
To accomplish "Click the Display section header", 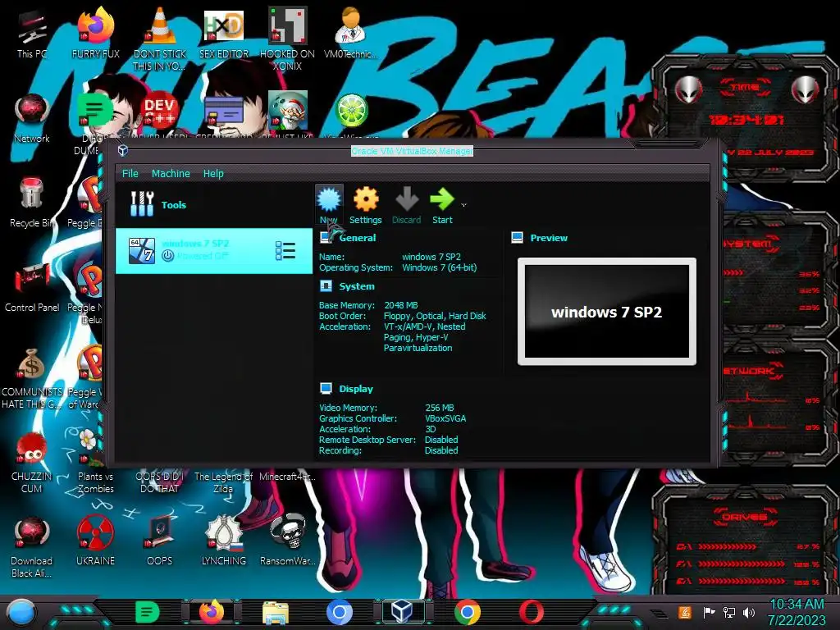I will click(x=356, y=389).
